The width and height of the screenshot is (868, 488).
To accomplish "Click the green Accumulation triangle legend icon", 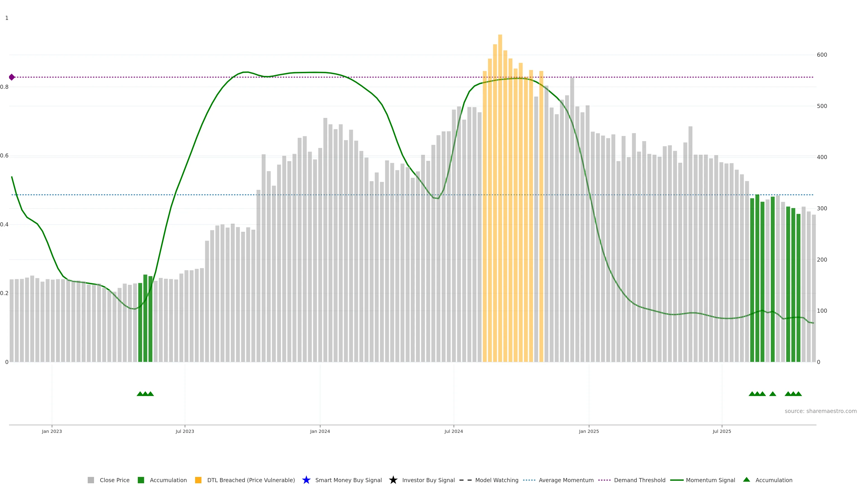I will pyautogui.click(x=746, y=480).
